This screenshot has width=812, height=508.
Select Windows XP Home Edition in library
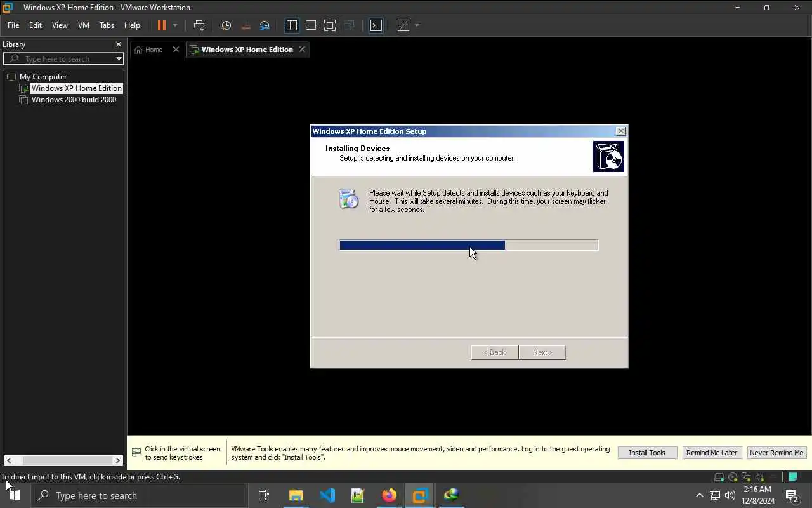[x=76, y=88]
